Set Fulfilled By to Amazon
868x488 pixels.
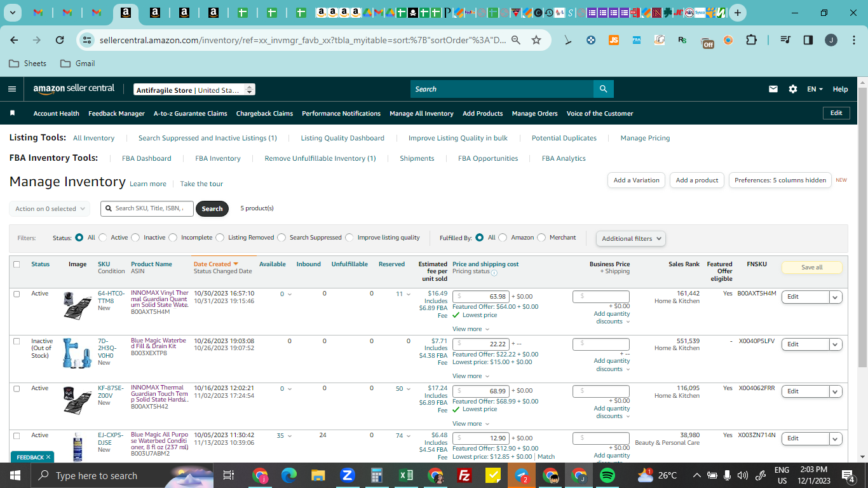click(503, 238)
